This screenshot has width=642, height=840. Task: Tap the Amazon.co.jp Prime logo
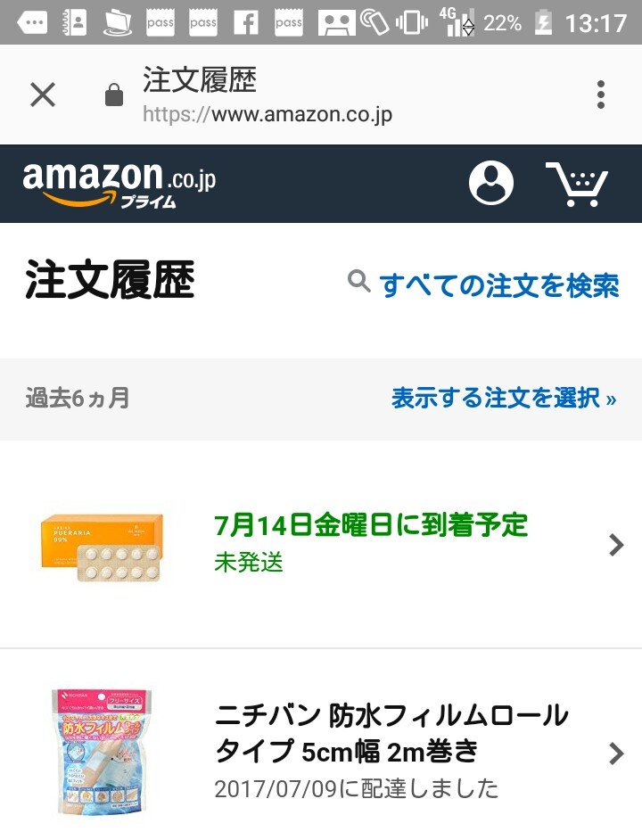click(x=119, y=184)
